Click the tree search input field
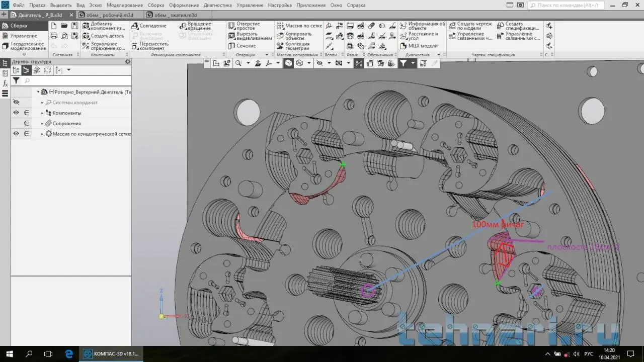Screen dimensions: 644x362 [75, 81]
